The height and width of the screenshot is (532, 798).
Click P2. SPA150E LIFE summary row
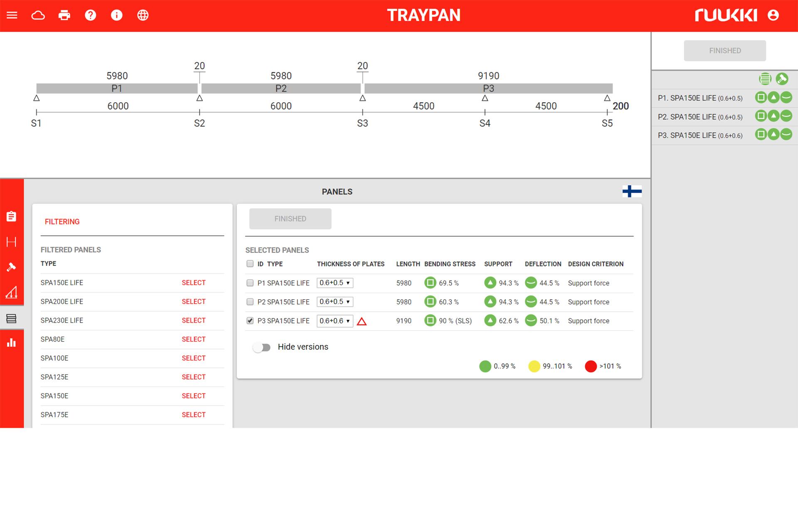click(x=724, y=117)
